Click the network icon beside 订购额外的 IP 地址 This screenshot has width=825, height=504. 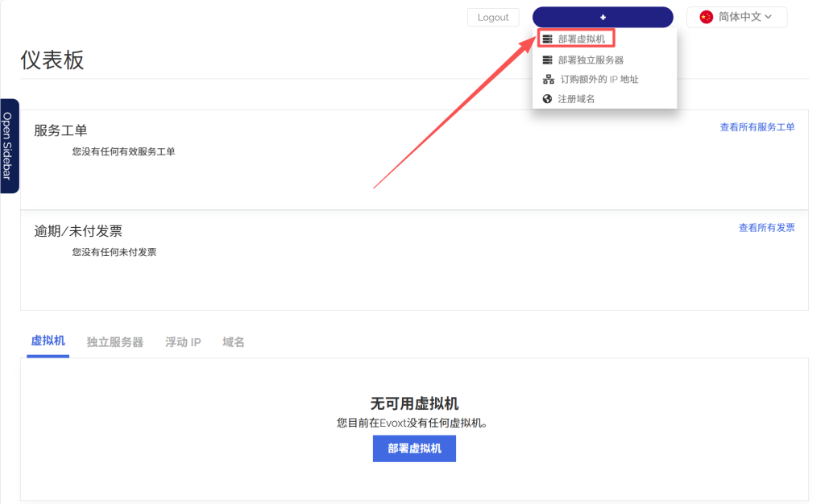(549, 79)
